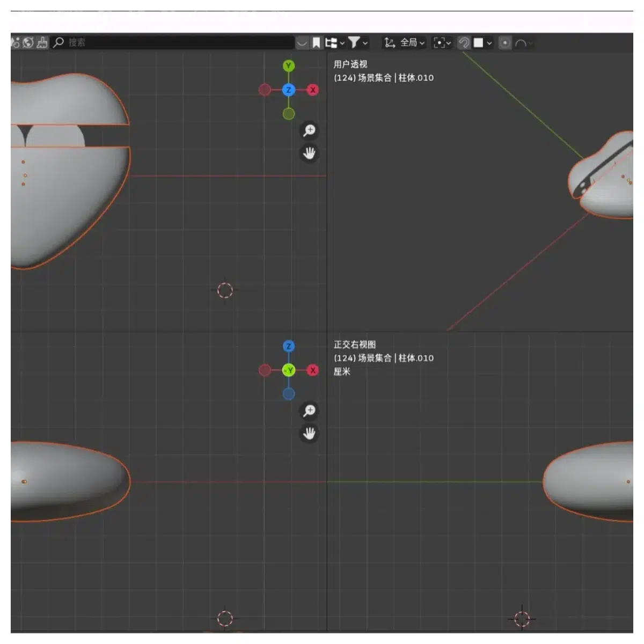644x644 pixels.
Task: Open the display mode dropdown beside the bookmark
Action: [x=335, y=42]
